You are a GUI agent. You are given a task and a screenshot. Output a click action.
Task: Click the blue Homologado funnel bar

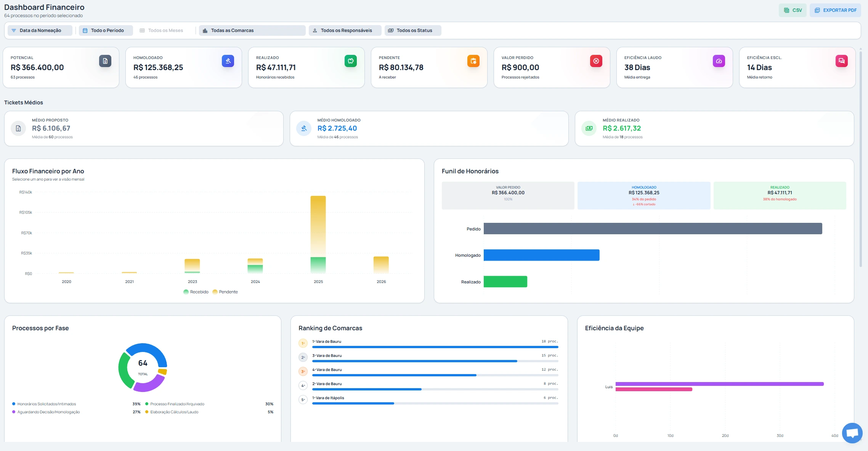tap(542, 255)
